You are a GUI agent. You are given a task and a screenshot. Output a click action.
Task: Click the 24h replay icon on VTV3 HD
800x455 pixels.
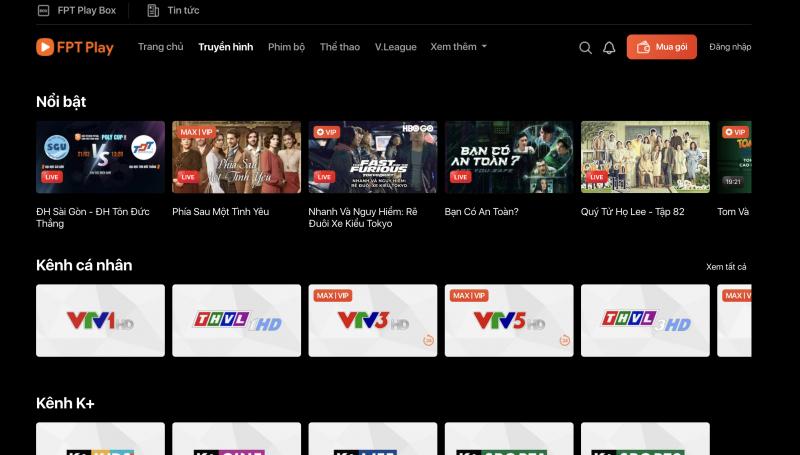(x=428, y=340)
